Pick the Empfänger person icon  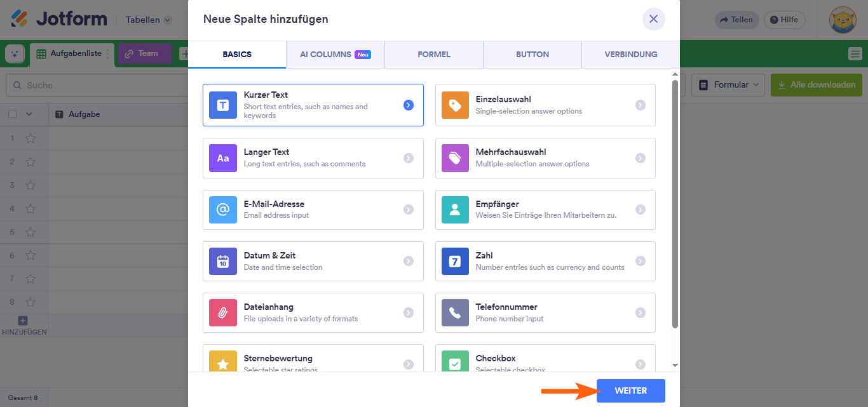pos(455,210)
